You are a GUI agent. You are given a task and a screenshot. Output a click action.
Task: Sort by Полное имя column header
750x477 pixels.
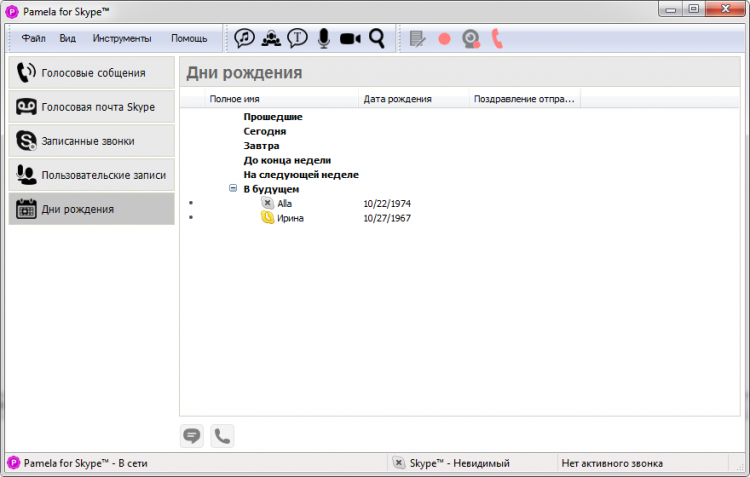coord(281,99)
